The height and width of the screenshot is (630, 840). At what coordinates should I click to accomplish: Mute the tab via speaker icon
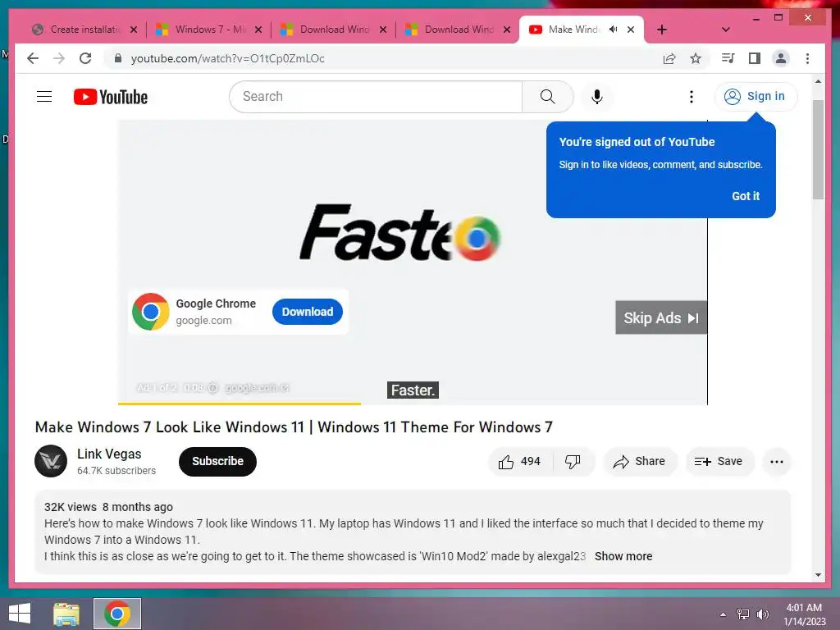614,30
